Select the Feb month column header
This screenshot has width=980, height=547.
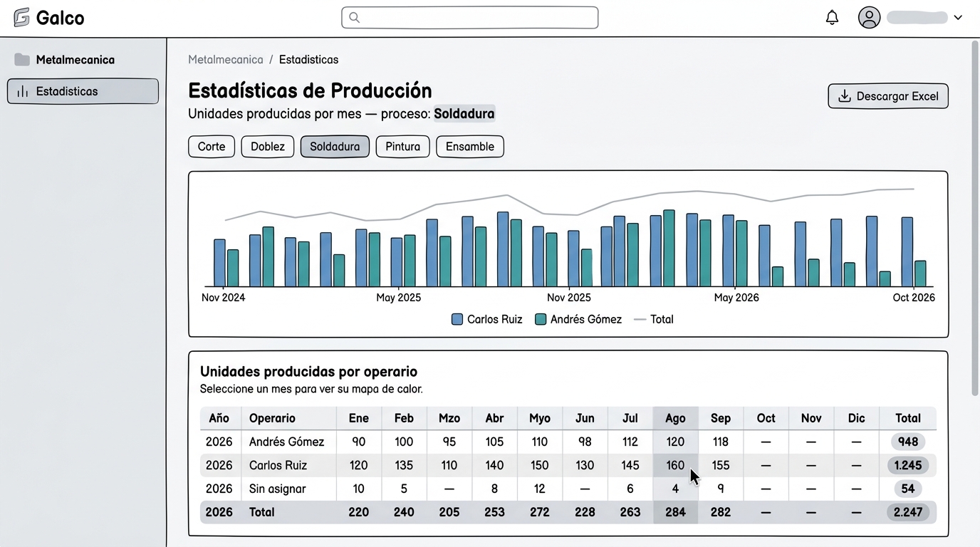404,418
